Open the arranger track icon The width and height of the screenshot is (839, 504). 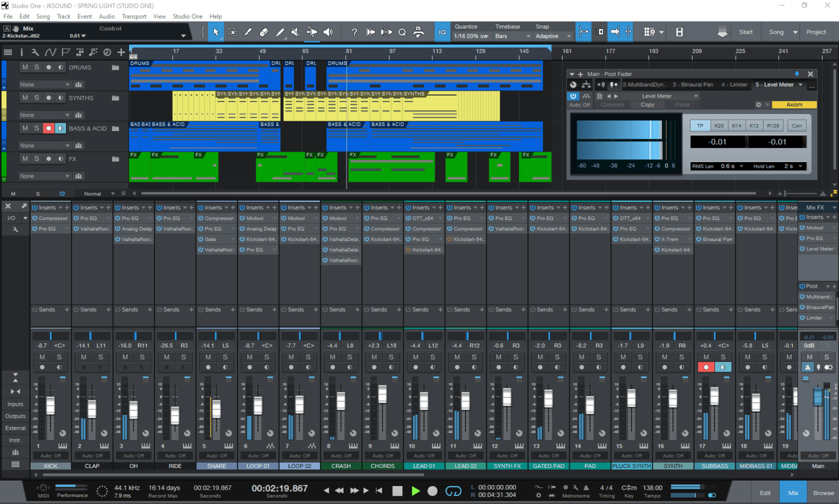point(80,52)
